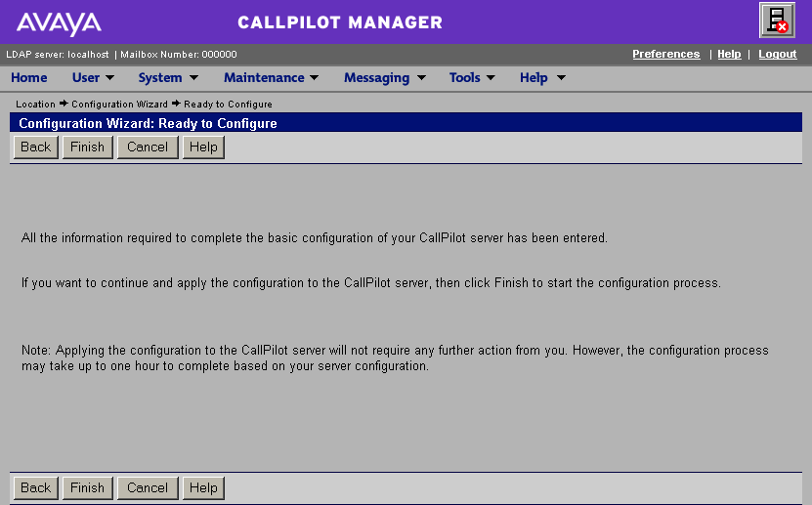
Task: Open the Preferences link
Action: tap(666, 54)
